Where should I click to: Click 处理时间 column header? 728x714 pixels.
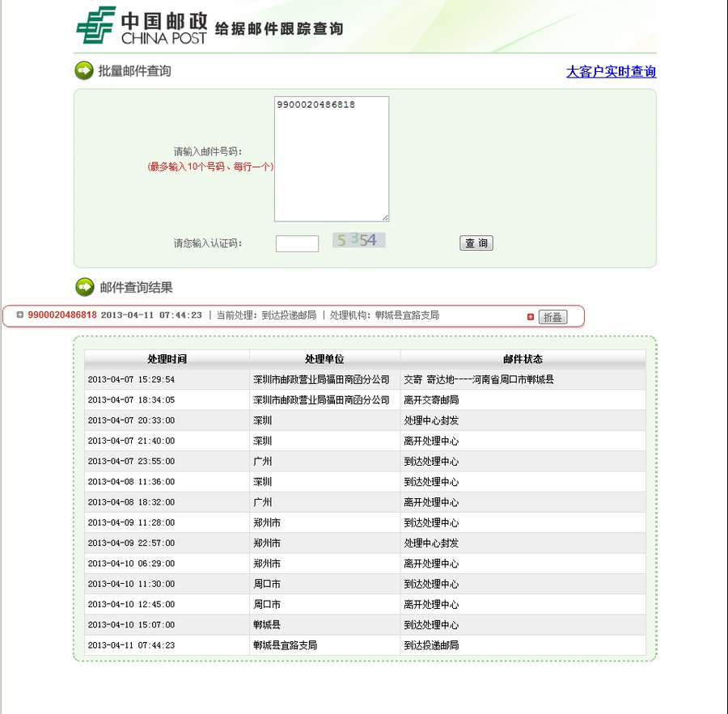coord(167,359)
